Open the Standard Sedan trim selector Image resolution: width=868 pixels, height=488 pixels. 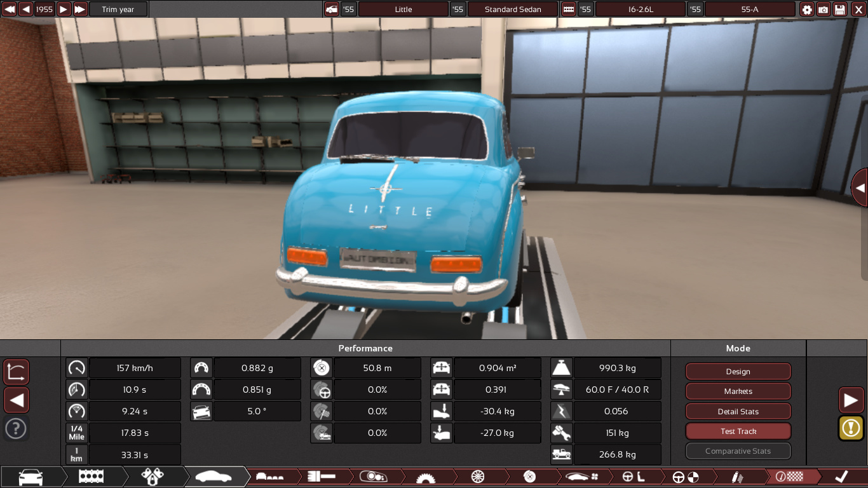(513, 10)
